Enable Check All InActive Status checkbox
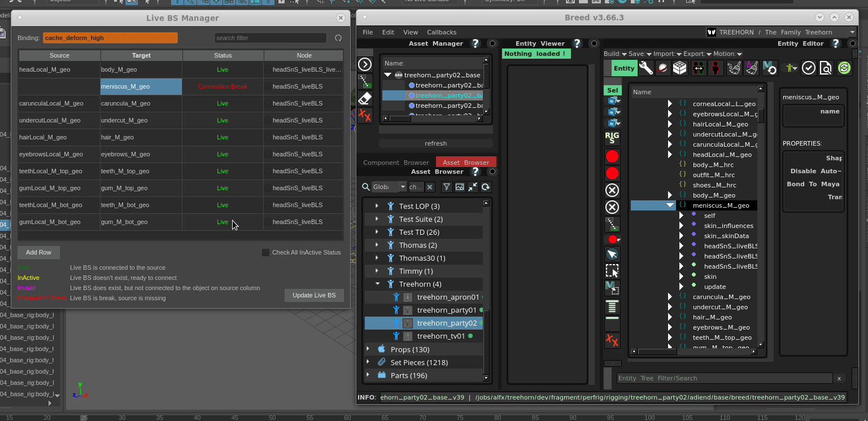 click(265, 252)
